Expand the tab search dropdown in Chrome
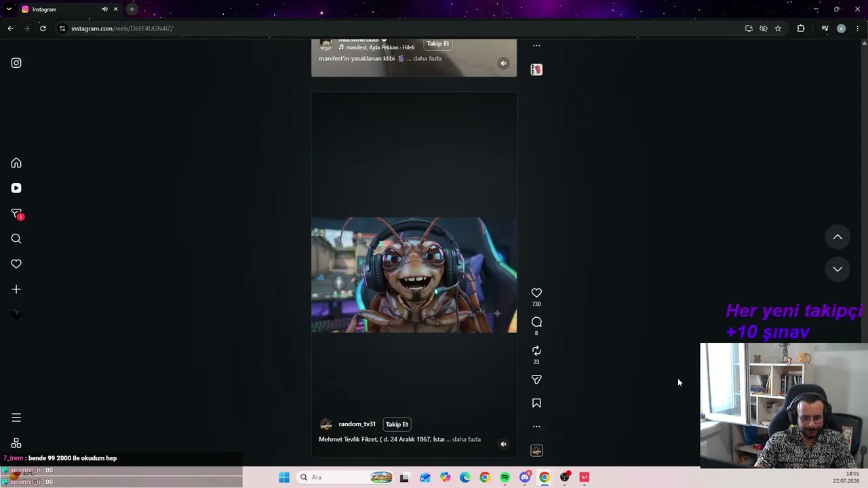 coord(9,9)
